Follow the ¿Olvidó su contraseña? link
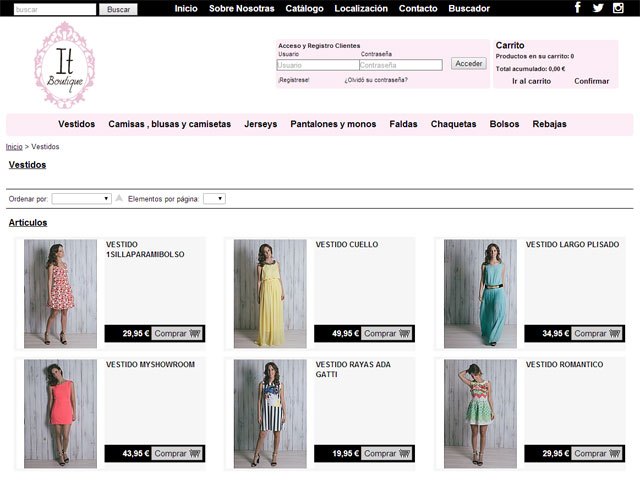The height and width of the screenshot is (480, 640). 376,80
